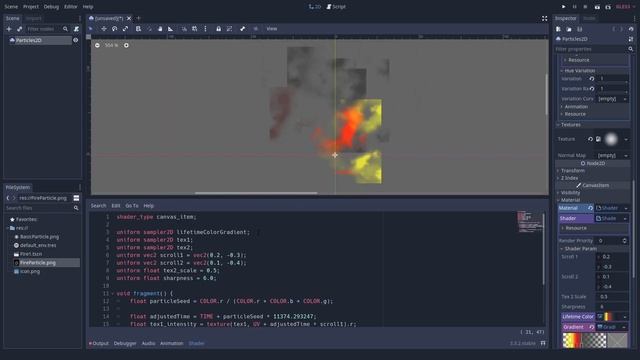Open the Debug menu
Viewport: 640px width, 360px height.
[51, 7]
